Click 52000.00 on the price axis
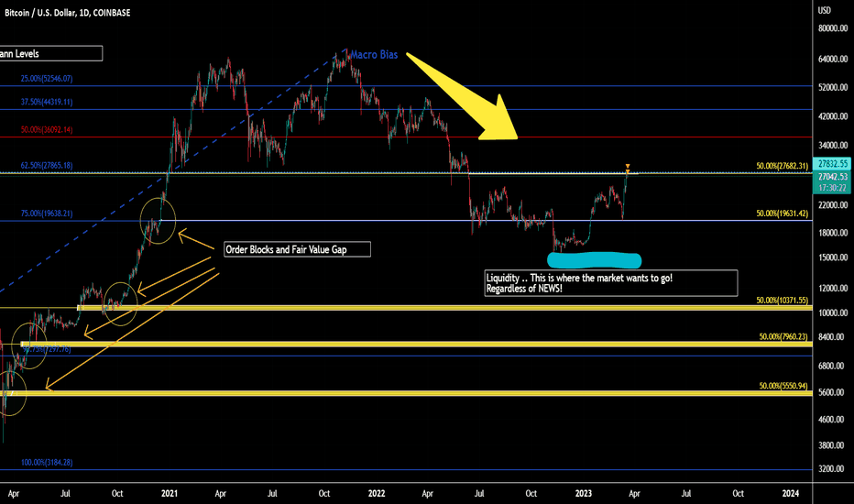 click(x=833, y=87)
